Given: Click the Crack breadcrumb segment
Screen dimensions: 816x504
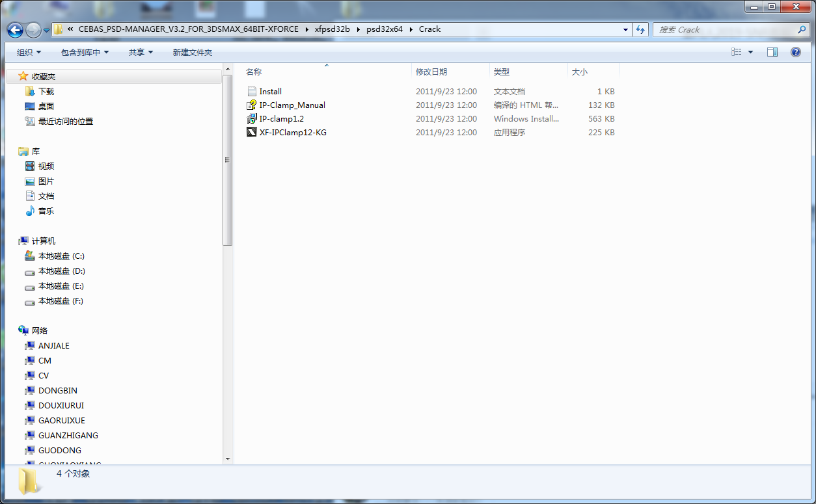Looking at the screenshot, I should (429, 29).
